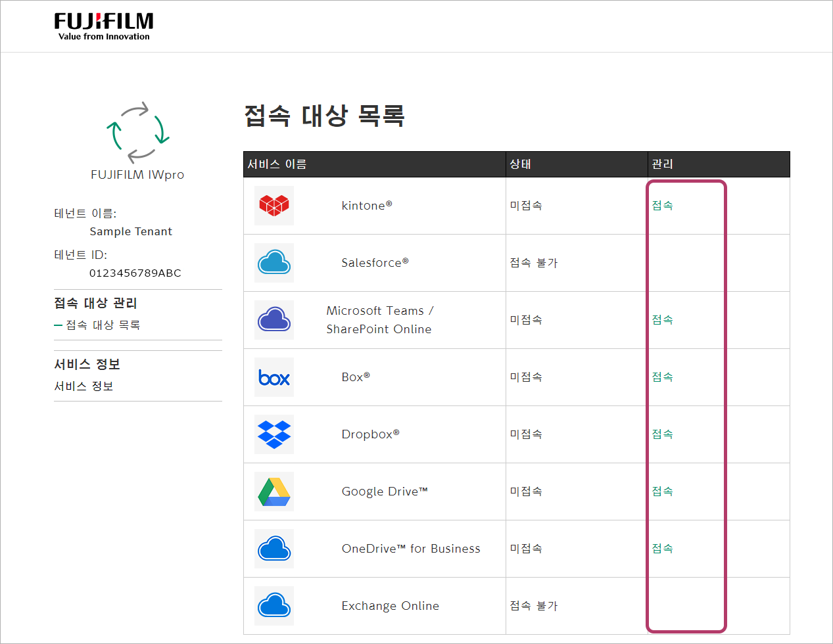Select the 서비스 정보 bold sidebar heading
The image size is (833, 644).
point(87,364)
